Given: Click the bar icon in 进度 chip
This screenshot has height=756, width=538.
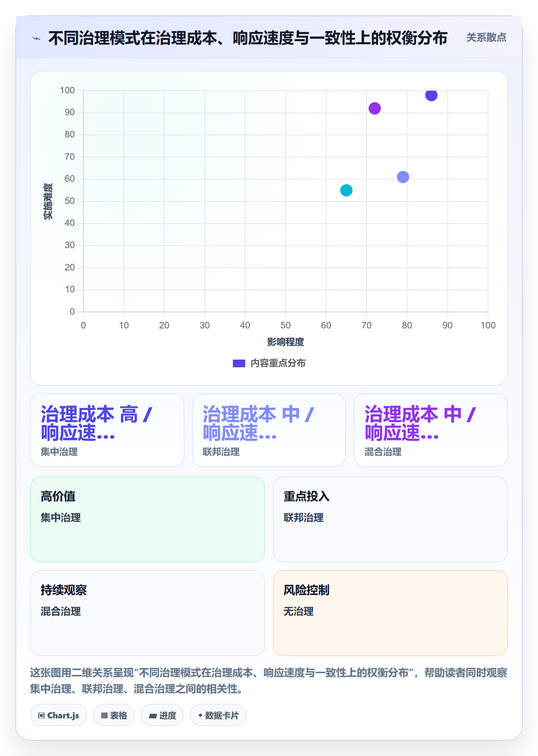Looking at the screenshot, I should (153, 716).
